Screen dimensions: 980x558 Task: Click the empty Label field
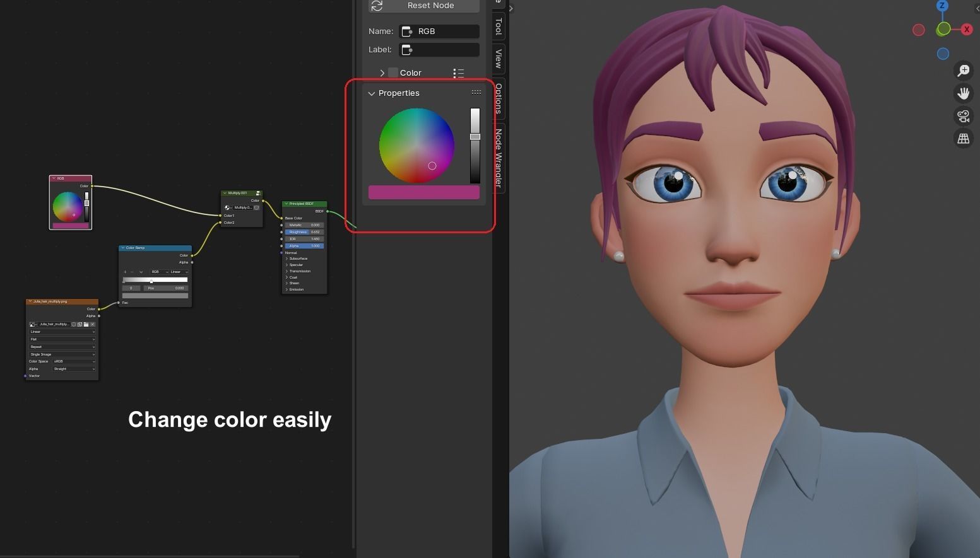439,50
